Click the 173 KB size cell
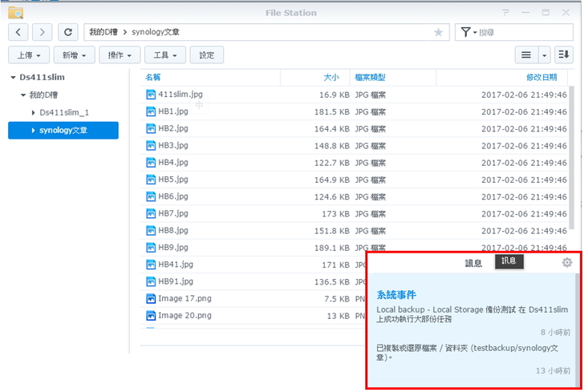The image size is (584, 392). [335, 214]
